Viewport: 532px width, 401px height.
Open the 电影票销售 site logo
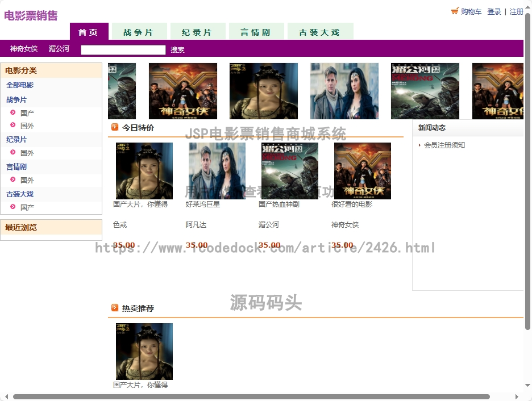tap(31, 15)
